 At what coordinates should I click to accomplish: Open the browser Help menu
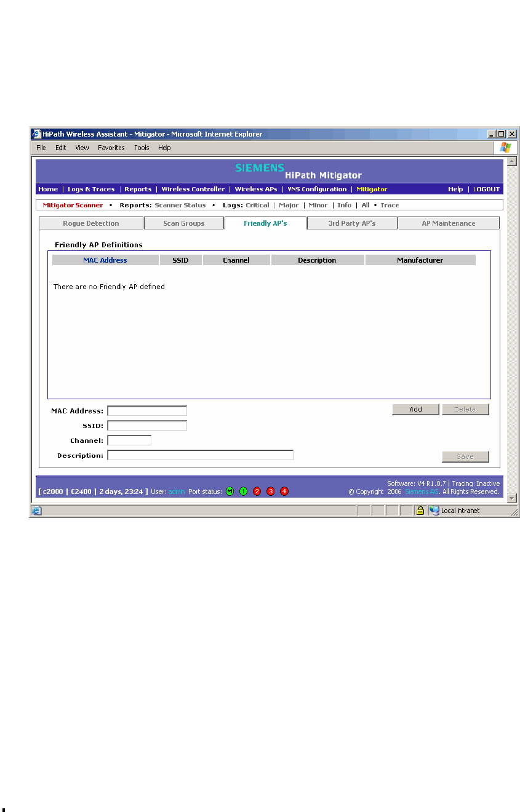coord(164,148)
